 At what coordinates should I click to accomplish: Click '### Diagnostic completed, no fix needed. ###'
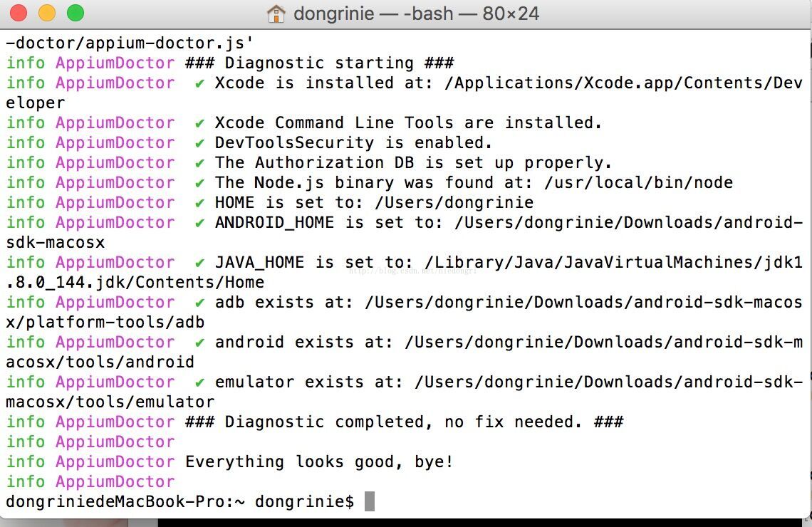tap(405, 422)
